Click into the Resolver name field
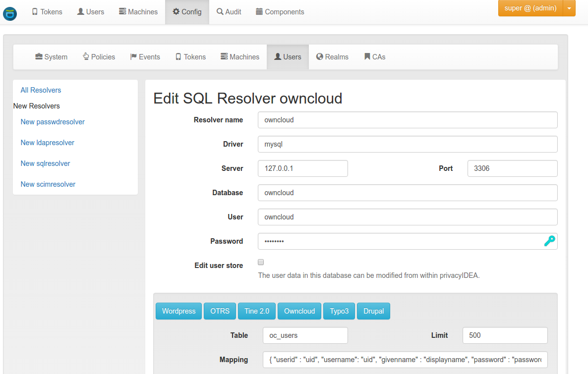588x374 pixels. click(x=408, y=120)
